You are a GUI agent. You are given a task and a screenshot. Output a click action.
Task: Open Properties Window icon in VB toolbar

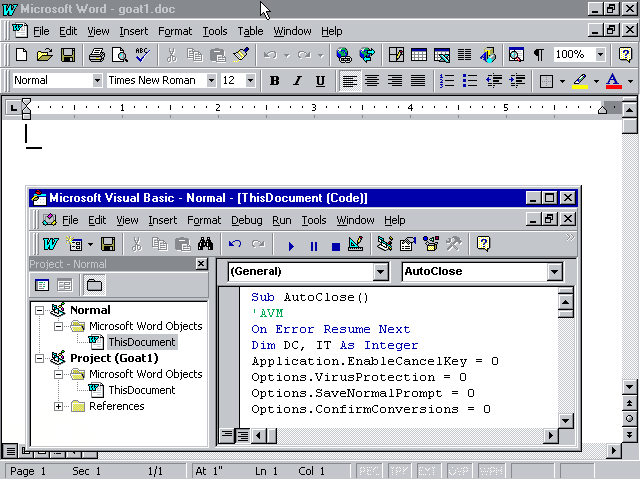click(407, 244)
